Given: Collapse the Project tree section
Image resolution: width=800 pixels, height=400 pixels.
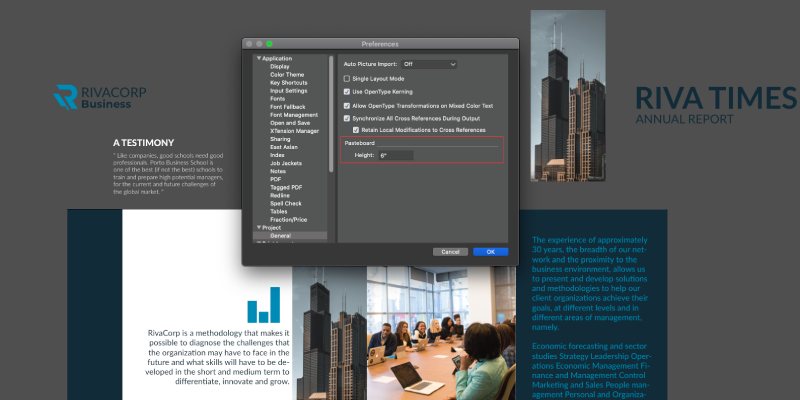Looking at the screenshot, I should click(259, 228).
